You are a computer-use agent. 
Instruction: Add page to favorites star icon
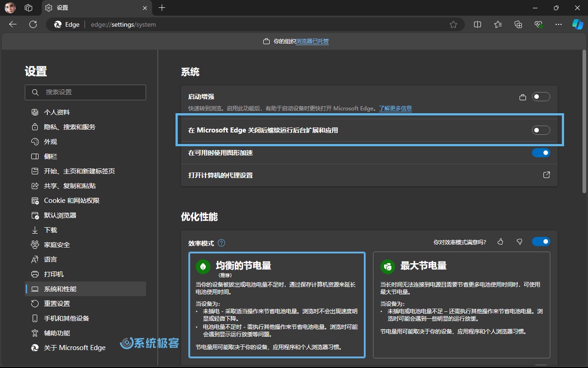pyautogui.click(x=453, y=24)
